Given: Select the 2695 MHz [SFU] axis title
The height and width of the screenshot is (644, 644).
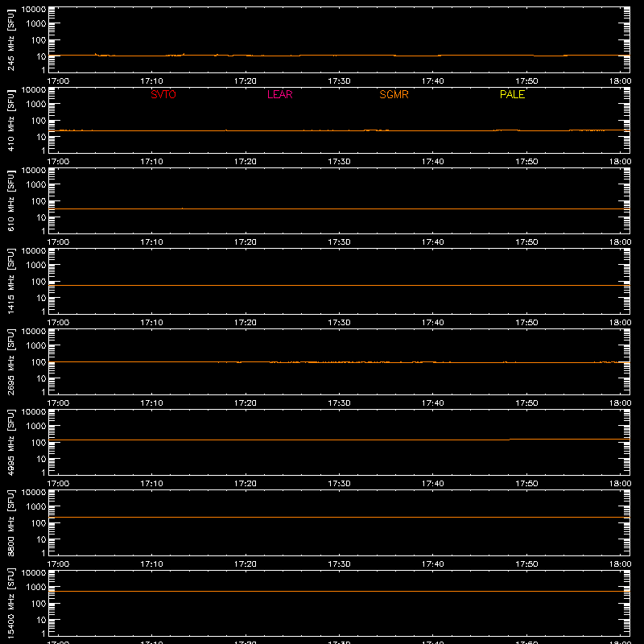Looking at the screenshot, I should click(x=10, y=361).
